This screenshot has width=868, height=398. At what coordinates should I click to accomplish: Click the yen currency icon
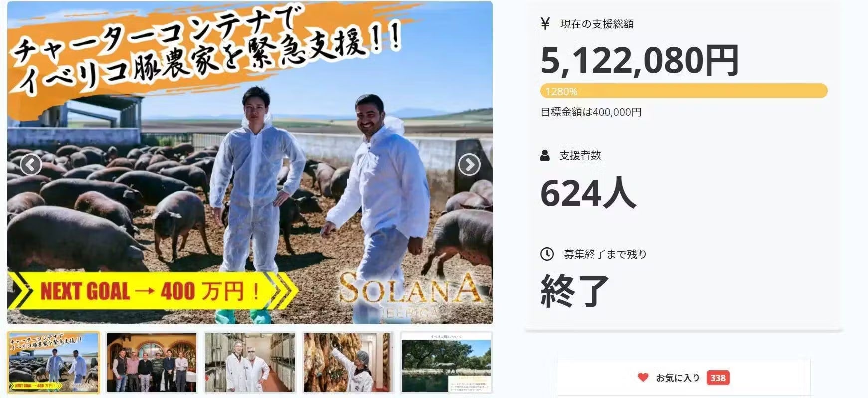point(545,23)
